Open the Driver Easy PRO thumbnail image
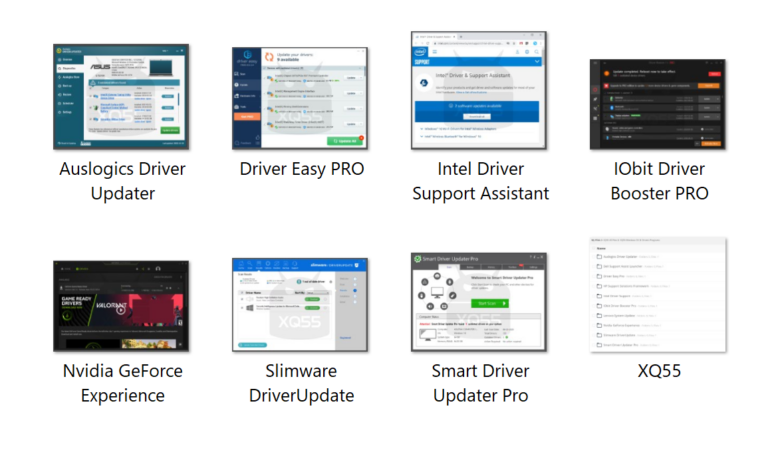Viewport: 780px width, 470px height. (x=300, y=98)
